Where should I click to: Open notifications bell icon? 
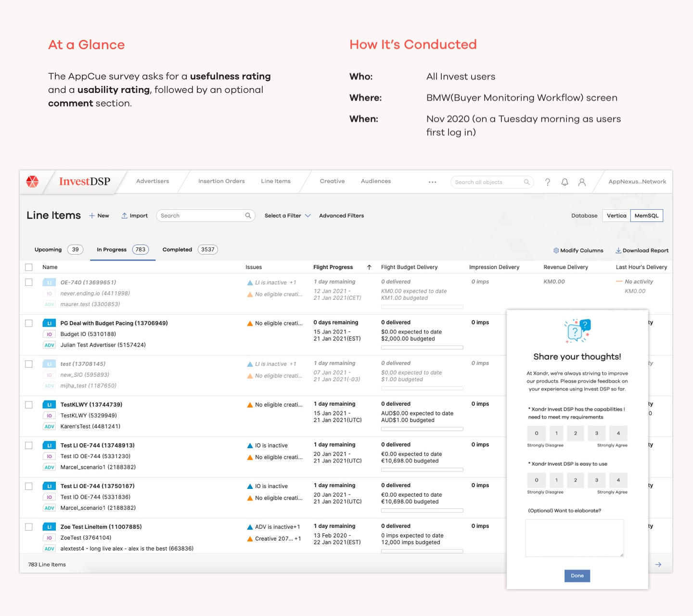[565, 182]
